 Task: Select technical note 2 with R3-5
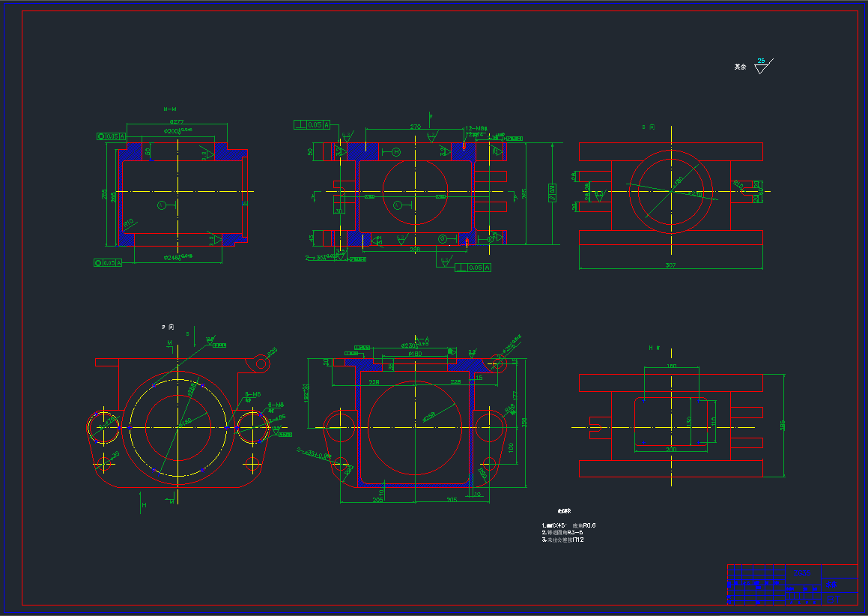(x=562, y=532)
